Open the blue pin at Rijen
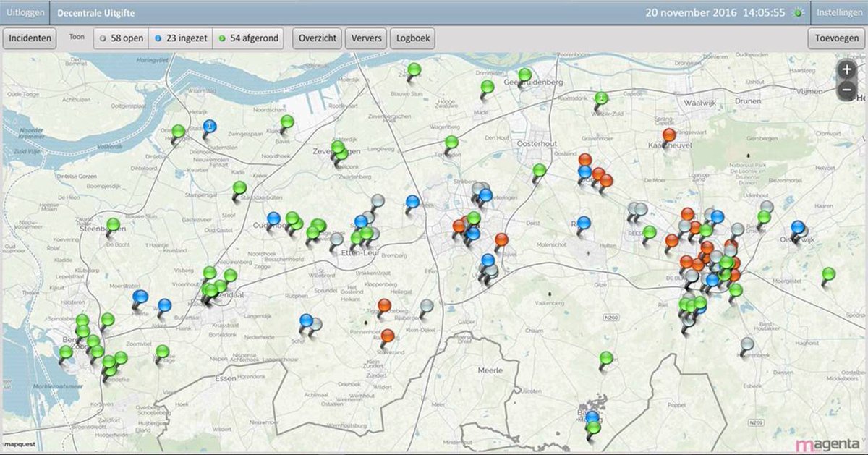868x455 pixels. (x=584, y=223)
